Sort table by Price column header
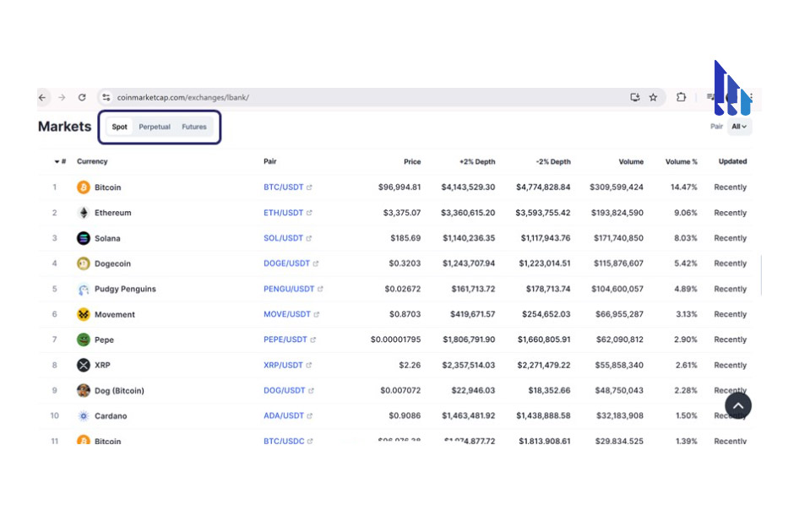 [x=412, y=161]
